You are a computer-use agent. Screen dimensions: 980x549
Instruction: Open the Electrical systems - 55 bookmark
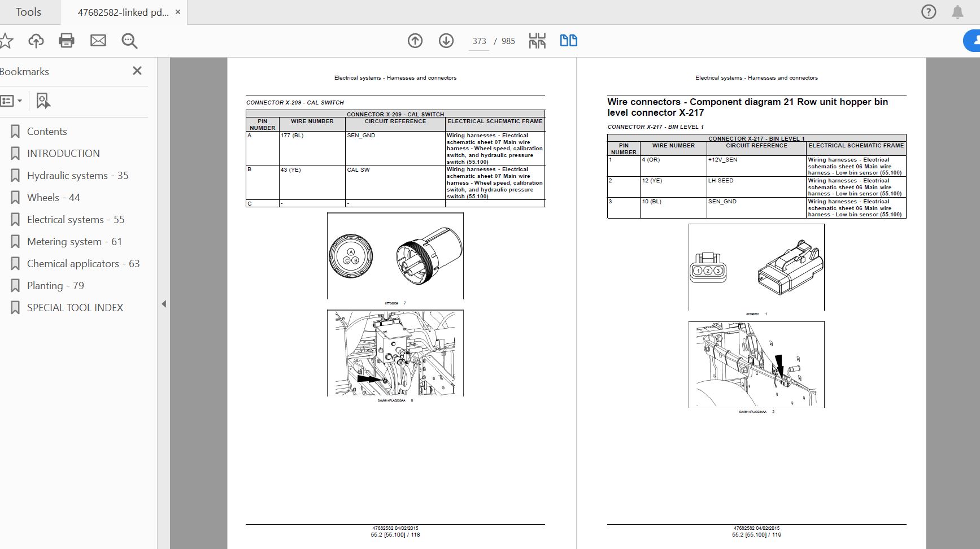(x=76, y=220)
